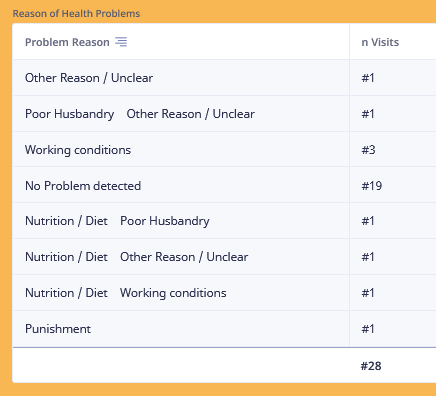Click #1 visits value in Punishment row

pos(368,329)
